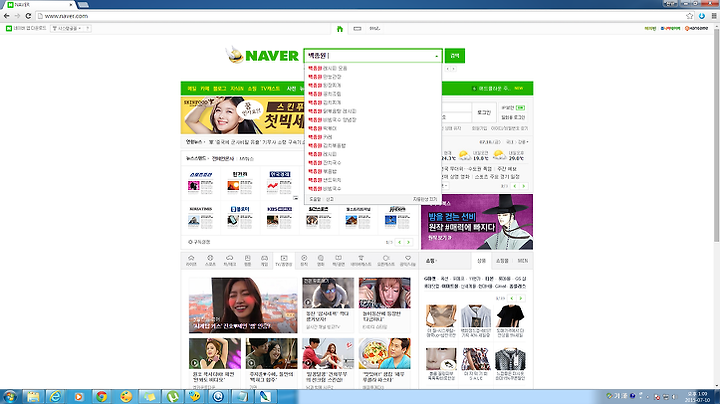Select the TV/동영상 category tab

click(284, 260)
